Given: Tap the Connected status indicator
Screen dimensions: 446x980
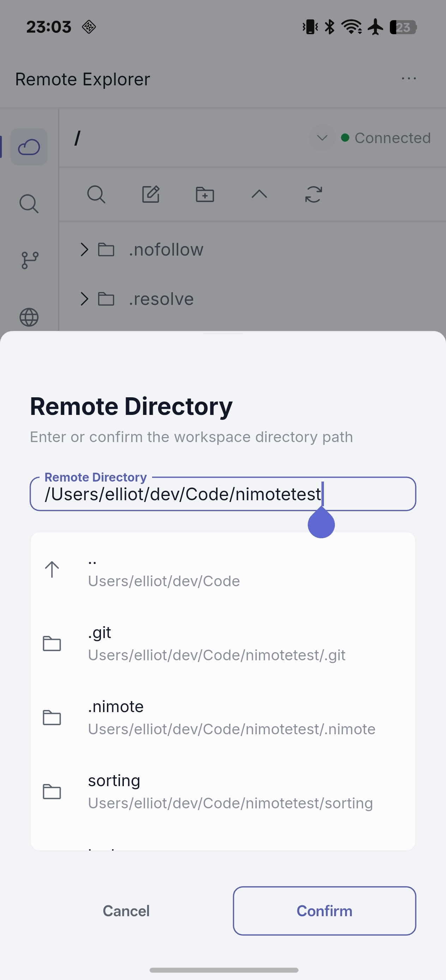Looking at the screenshot, I should 386,138.
